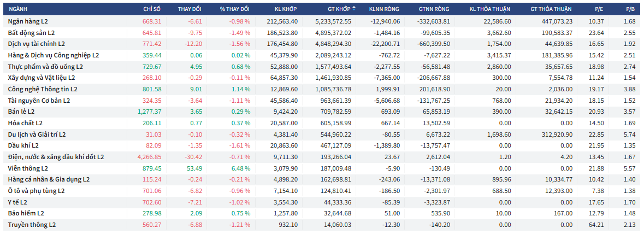Open Công nghệ Thông tin L2 sector
This screenshot has height=234, width=644.
click(43, 89)
